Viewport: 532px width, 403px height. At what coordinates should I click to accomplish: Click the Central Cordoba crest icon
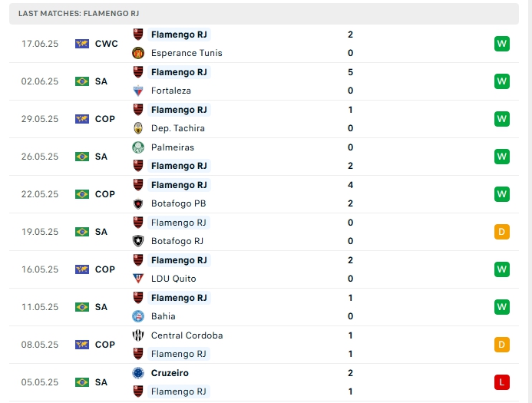pyautogui.click(x=138, y=335)
